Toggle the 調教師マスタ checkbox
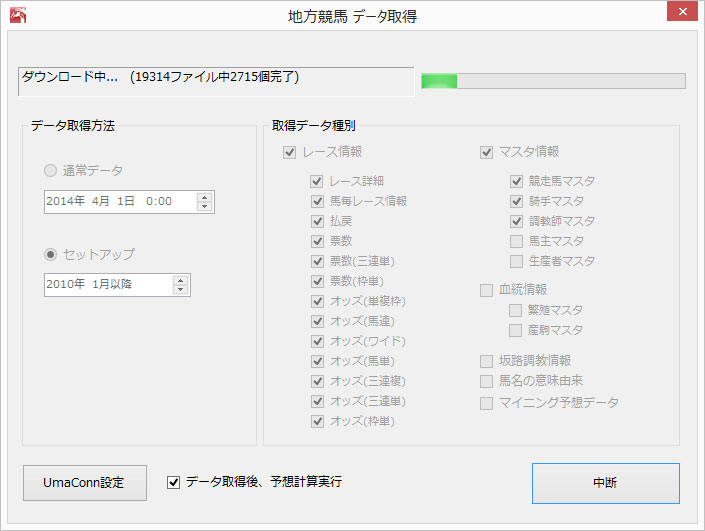Viewport: 705px width, 531px height. 516,221
